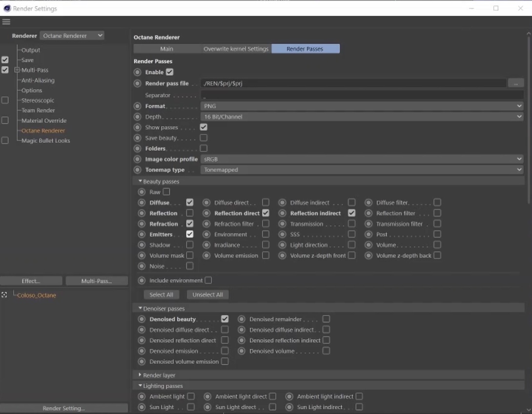
Task: Toggle the Multi-Pass checkbox in sidebar
Action: [5, 70]
